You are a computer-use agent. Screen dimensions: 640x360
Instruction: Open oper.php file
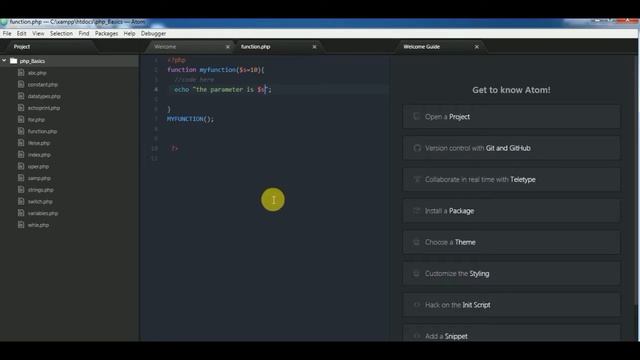click(x=38, y=167)
